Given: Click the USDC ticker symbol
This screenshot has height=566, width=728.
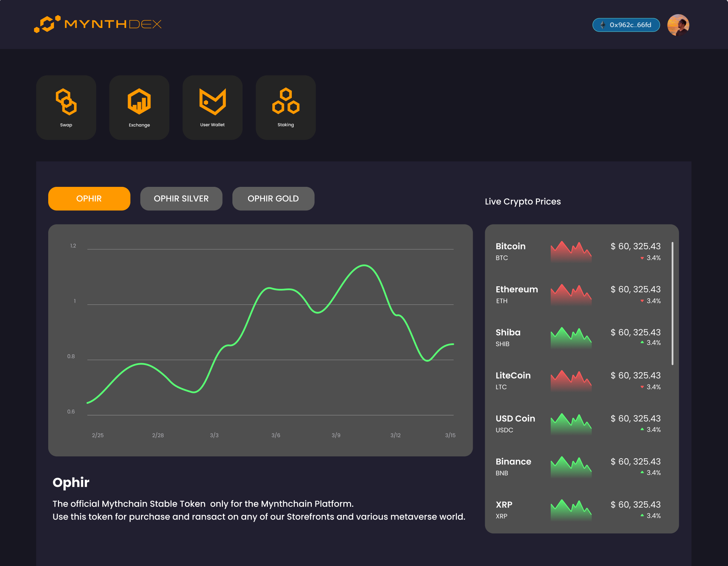Looking at the screenshot, I should 504,430.
